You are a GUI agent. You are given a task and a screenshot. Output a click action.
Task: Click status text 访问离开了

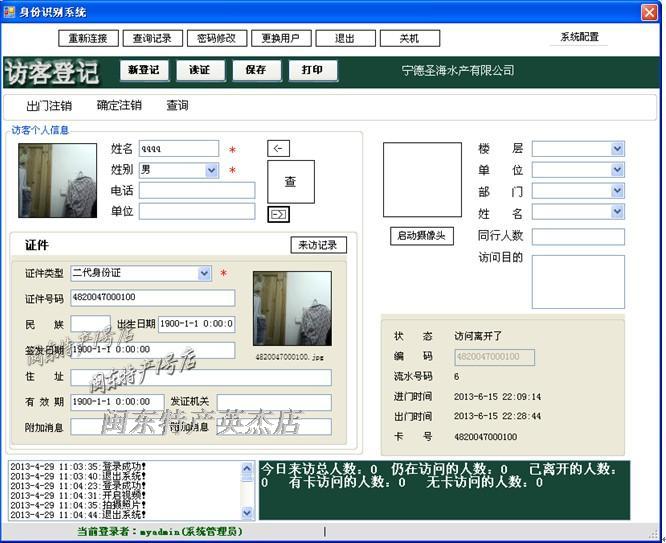coord(478,336)
